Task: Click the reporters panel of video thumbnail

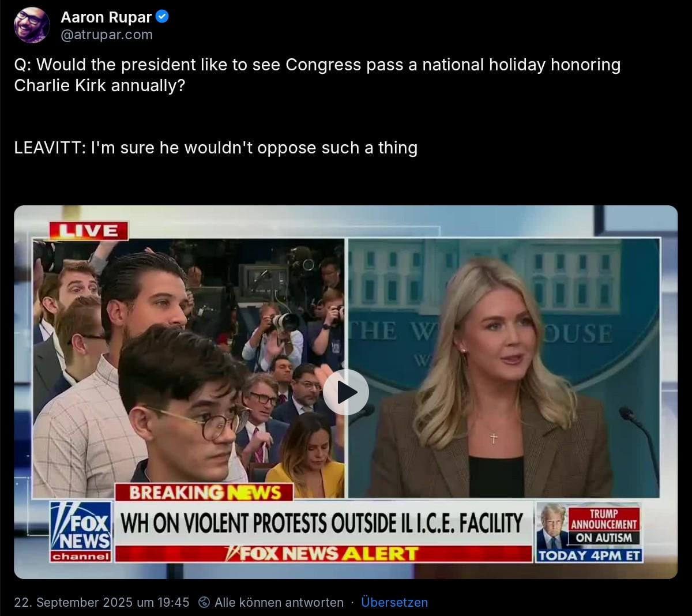Action: coord(189,368)
